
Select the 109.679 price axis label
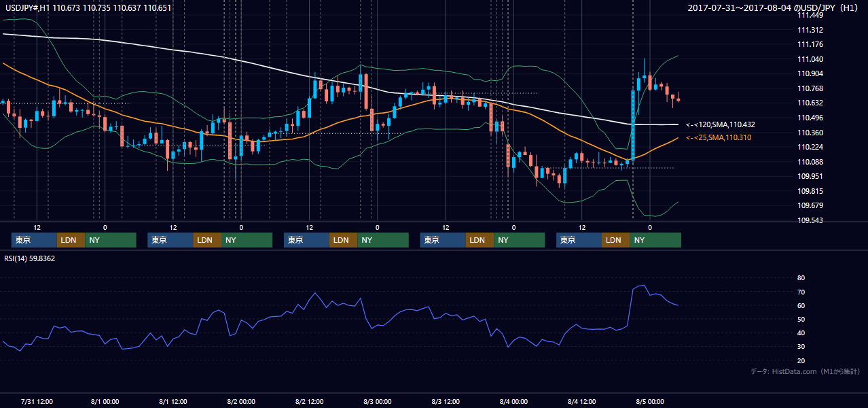810,205
